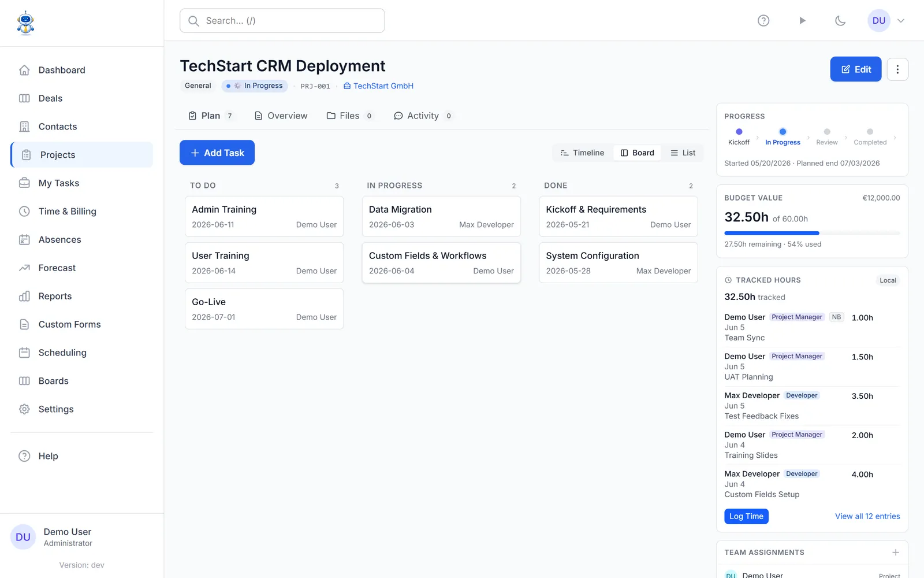
Task: Open Kickoff & Requirements task card
Action: point(619,217)
